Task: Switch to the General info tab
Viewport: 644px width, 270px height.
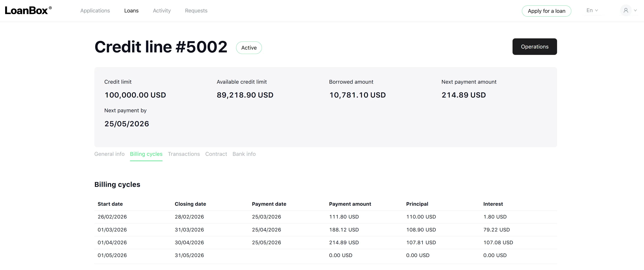Action: tap(109, 154)
